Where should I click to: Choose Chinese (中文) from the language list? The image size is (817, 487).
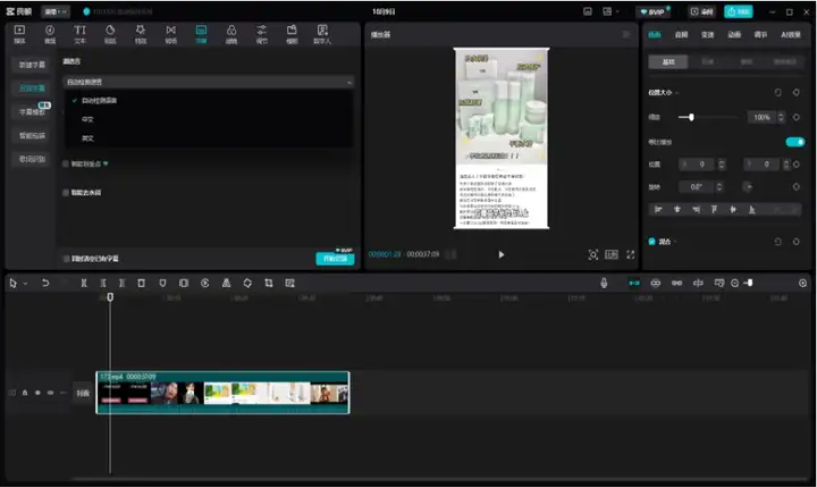88,119
